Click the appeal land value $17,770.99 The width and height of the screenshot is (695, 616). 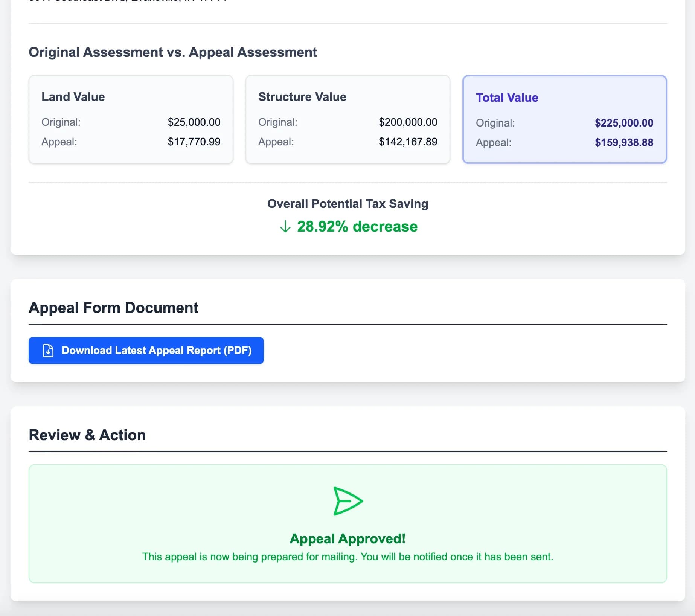pyautogui.click(x=194, y=142)
